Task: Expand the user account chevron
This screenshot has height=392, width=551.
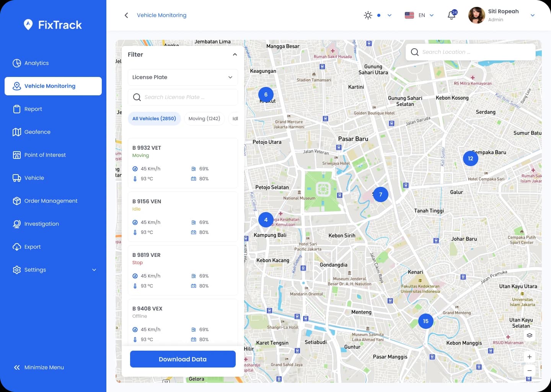Action: (x=533, y=15)
